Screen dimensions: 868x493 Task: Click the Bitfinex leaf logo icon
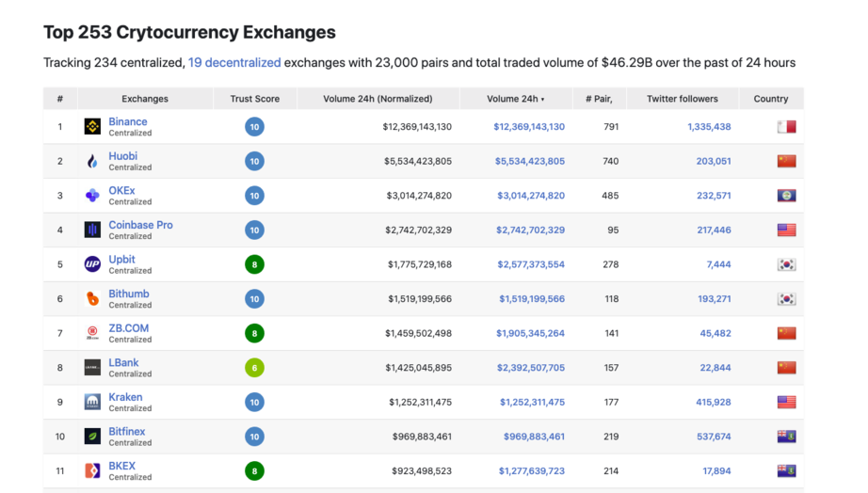[92, 437]
